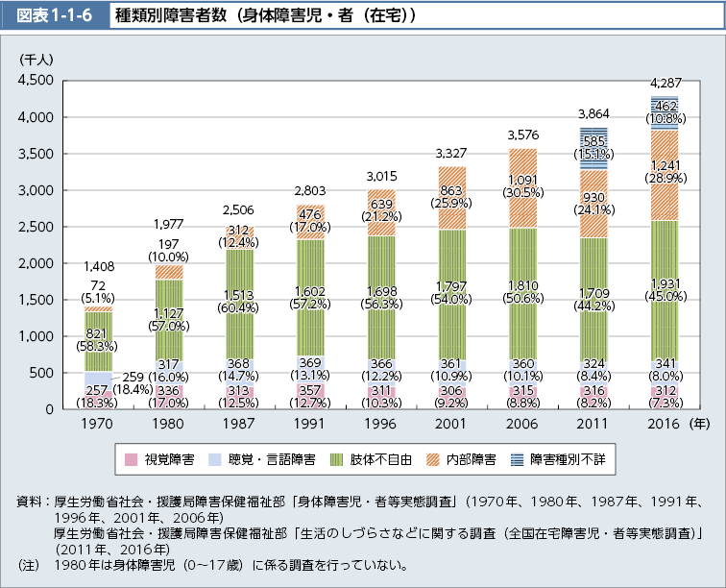The height and width of the screenshot is (588, 726).
Task: Select the 4,287 total above the 2016 bar
Action: tap(665, 83)
